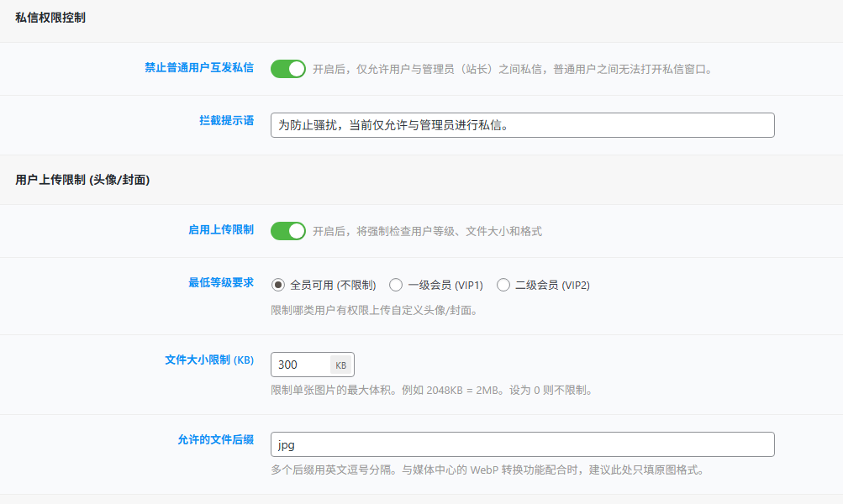Choose 一级会员 (VIP1) radio option
843x504 pixels.
click(x=396, y=285)
